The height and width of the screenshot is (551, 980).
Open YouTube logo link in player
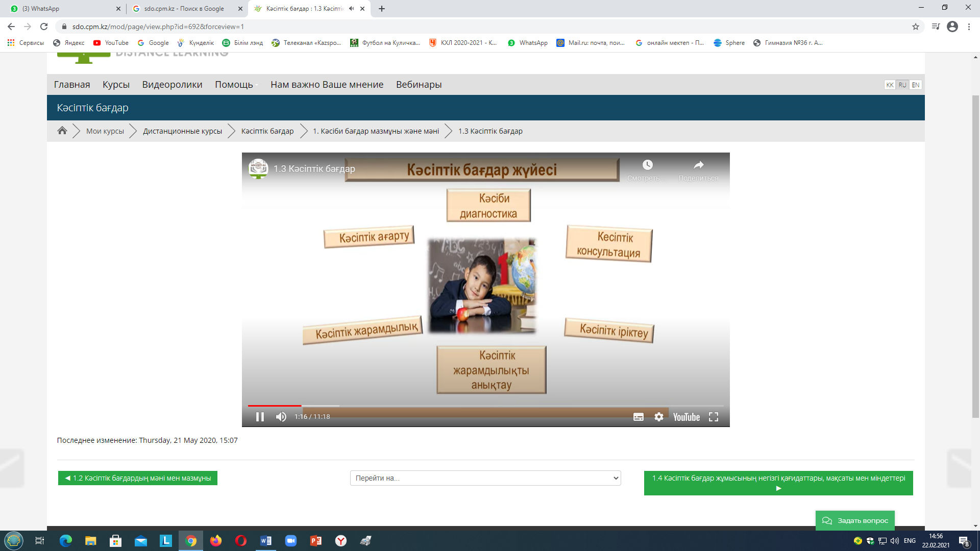686,417
